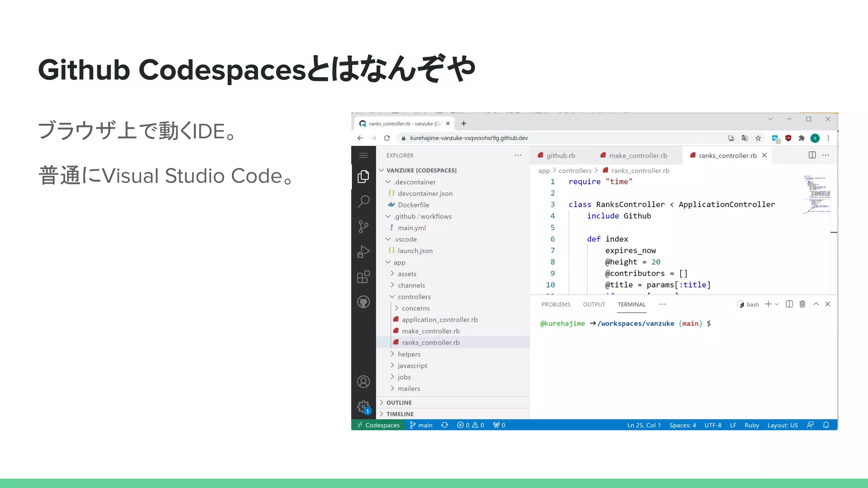Expand the TIMELINE section
Screen dimensions: 868x488
click(x=453, y=414)
